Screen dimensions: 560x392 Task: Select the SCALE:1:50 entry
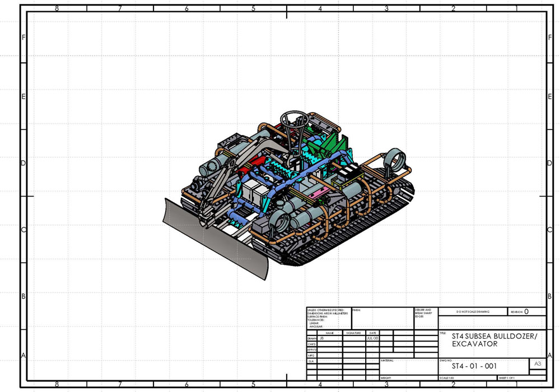447,377
